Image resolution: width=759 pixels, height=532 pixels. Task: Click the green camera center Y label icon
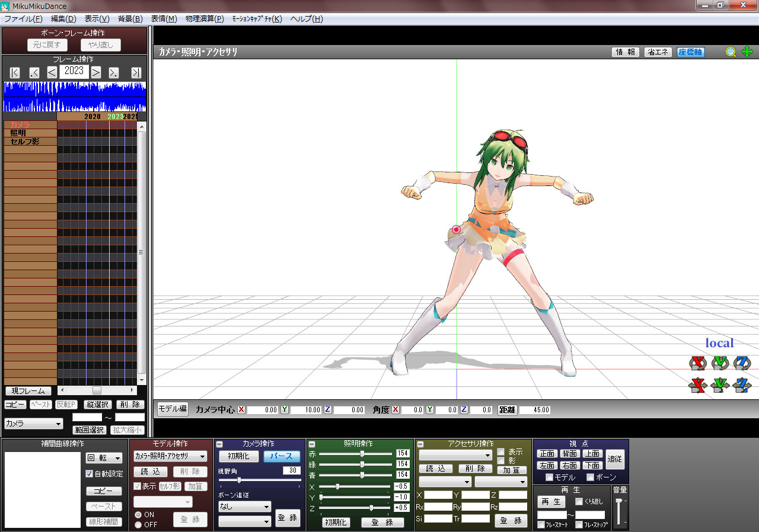pyautogui.click(x=285, y=409)
